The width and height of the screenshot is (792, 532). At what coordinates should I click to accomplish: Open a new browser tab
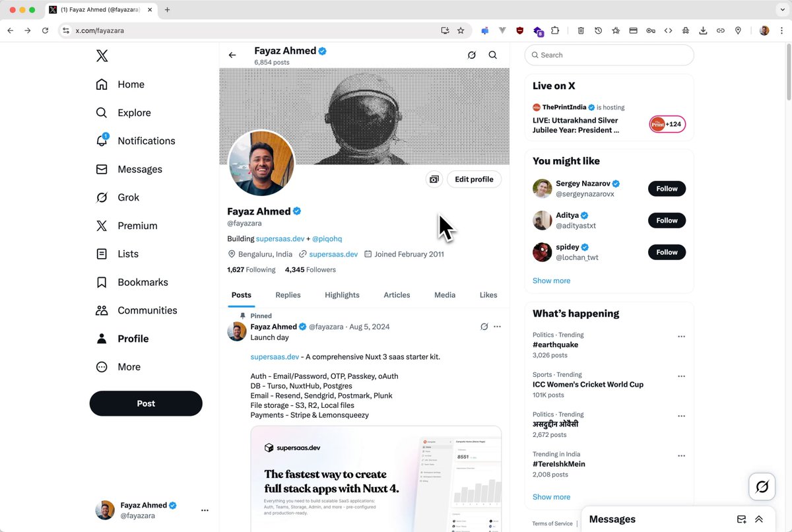pyautogui.click(x=167, y=10)
